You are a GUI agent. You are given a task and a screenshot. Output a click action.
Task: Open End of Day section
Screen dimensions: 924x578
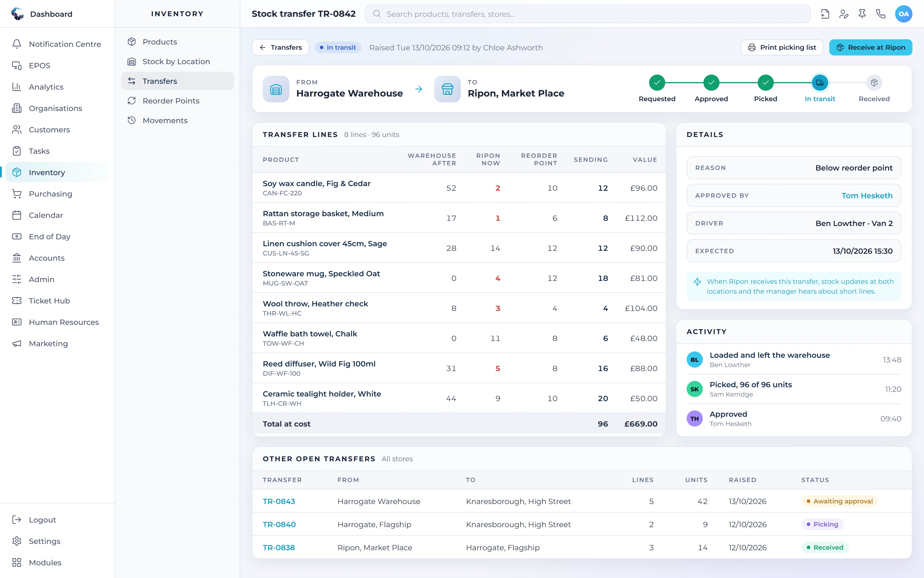point(57,237)
